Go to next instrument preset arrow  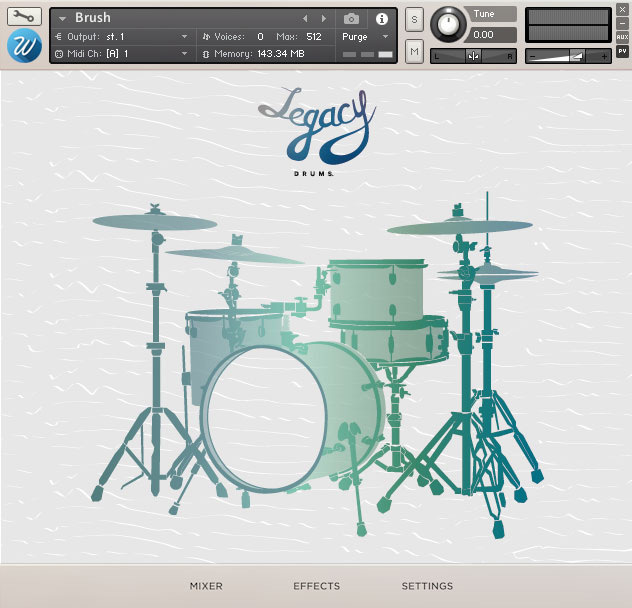[323, 18]
